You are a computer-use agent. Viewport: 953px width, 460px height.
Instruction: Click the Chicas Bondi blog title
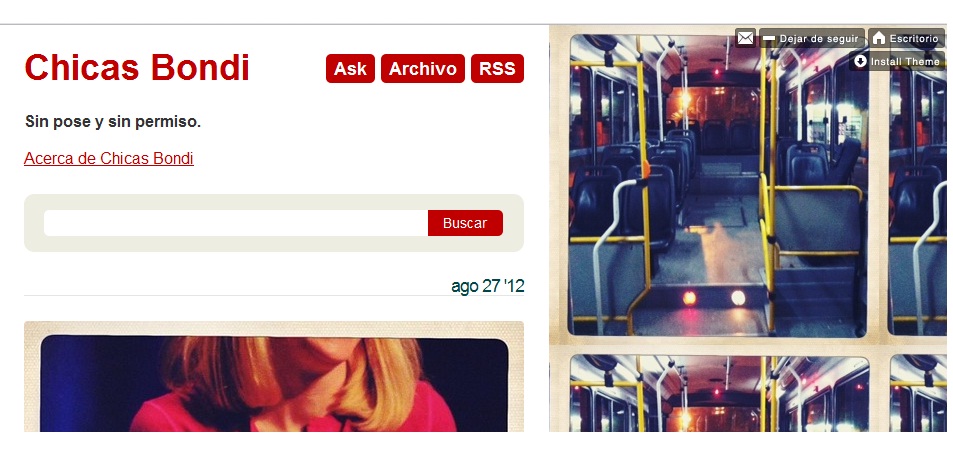tap(137, 67)
